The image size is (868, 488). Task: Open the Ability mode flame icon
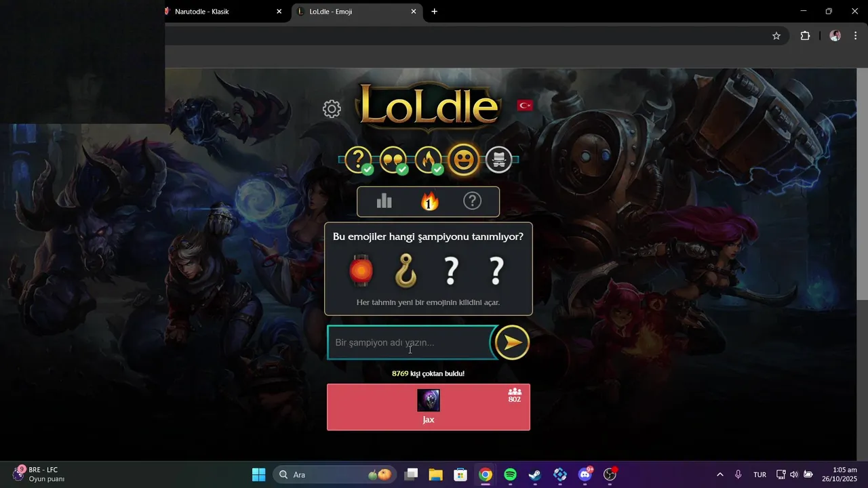[x=429, y=160]
